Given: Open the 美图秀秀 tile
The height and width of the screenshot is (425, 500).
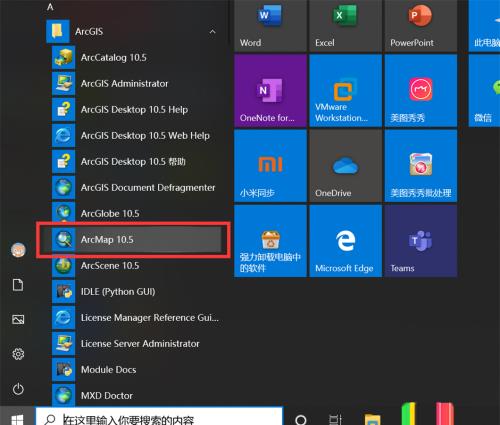Looking at the screenshot, I should click(421, 91).
